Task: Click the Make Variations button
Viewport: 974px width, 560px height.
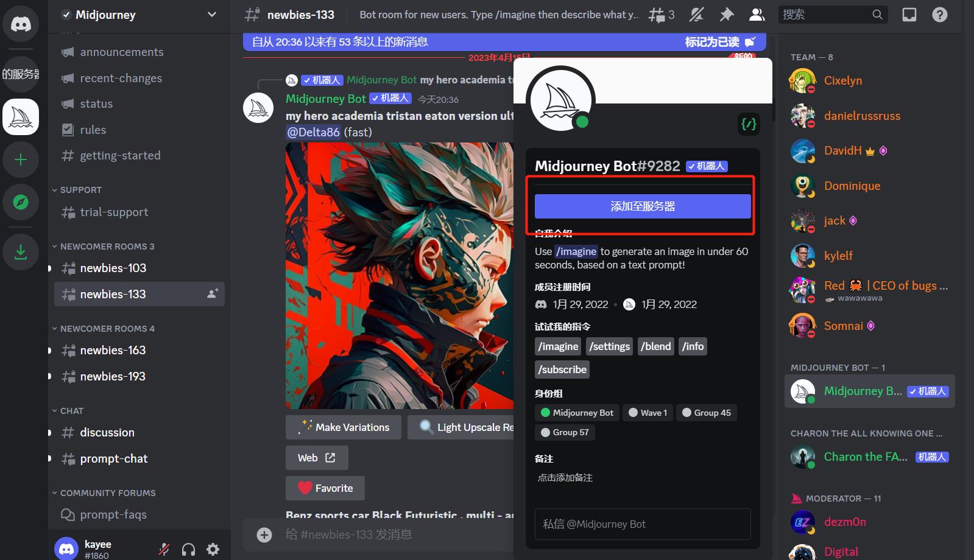Action: (x=344, y=427)
